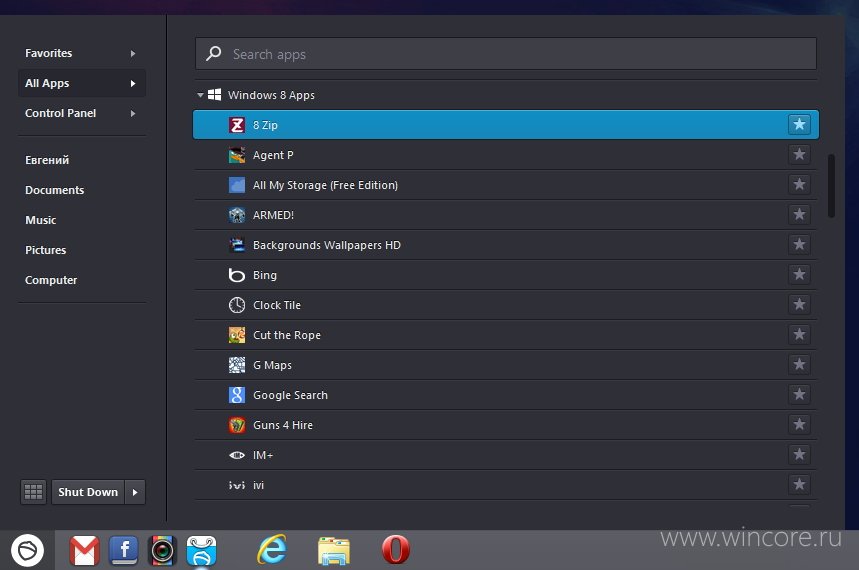
Task: Select the Guns 4 Hire app name
Action: point(283,425)
